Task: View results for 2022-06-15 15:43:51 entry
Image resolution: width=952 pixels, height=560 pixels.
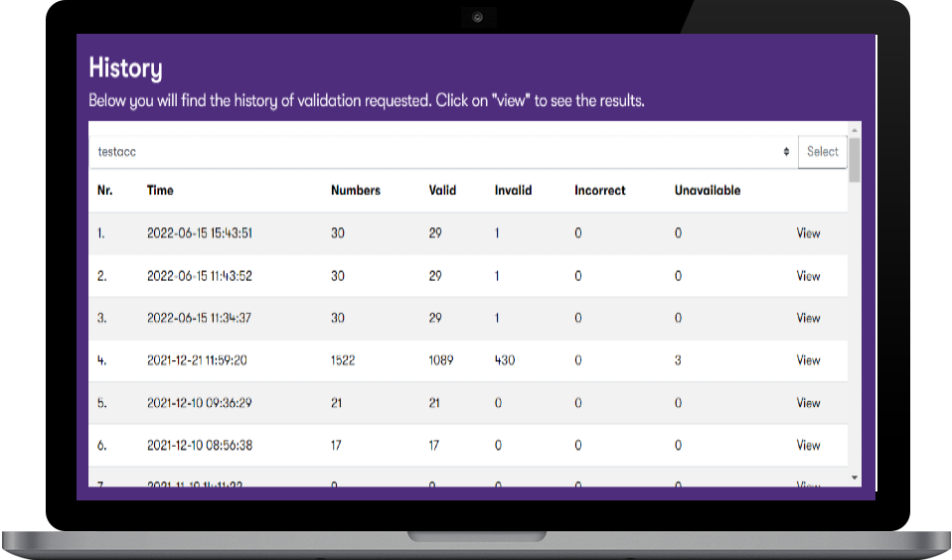Action: click(808, 233)
